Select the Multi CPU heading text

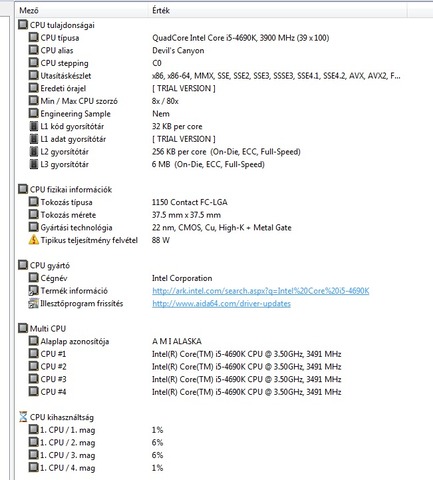[x=48, y=328]
